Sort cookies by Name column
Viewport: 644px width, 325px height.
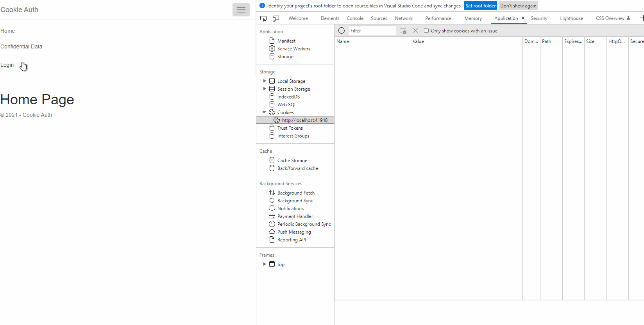372,41
